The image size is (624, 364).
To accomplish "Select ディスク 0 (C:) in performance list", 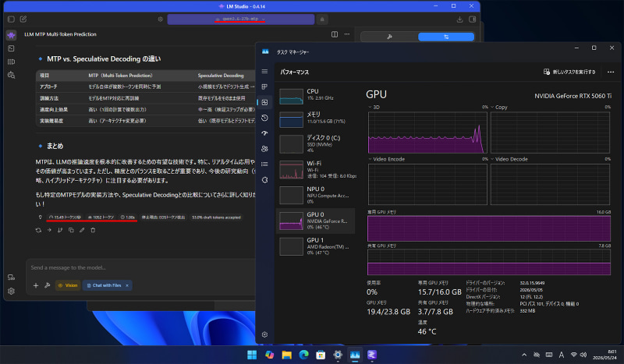I will point(316,143).
